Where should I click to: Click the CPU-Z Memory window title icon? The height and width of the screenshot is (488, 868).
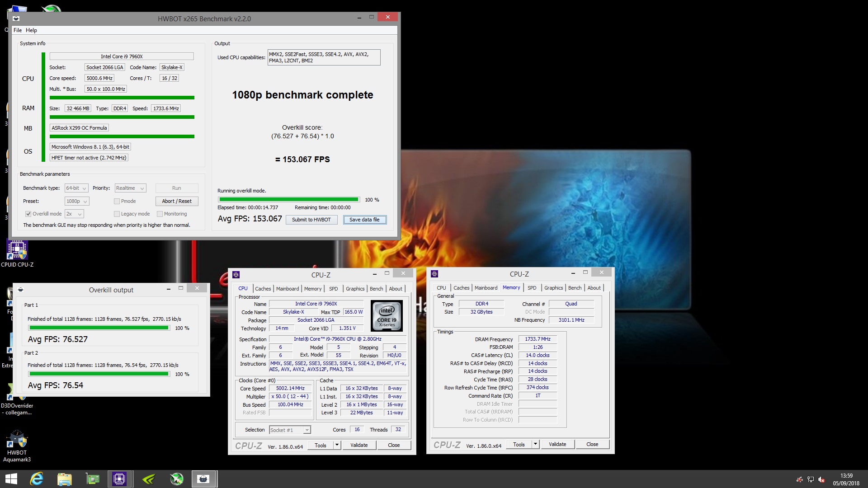(434, 274)
